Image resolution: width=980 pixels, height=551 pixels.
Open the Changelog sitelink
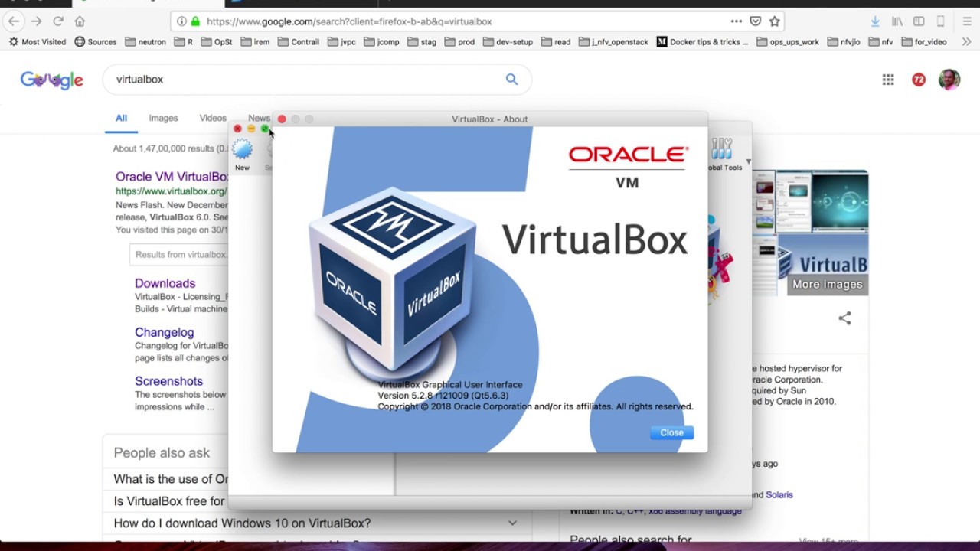pyautogui.click(x=164, y=332)
